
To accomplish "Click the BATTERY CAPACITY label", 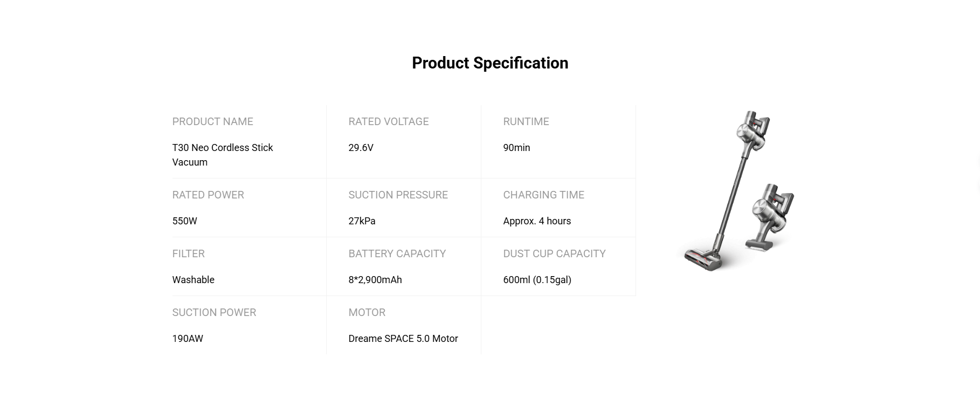I will pos(397,254).
